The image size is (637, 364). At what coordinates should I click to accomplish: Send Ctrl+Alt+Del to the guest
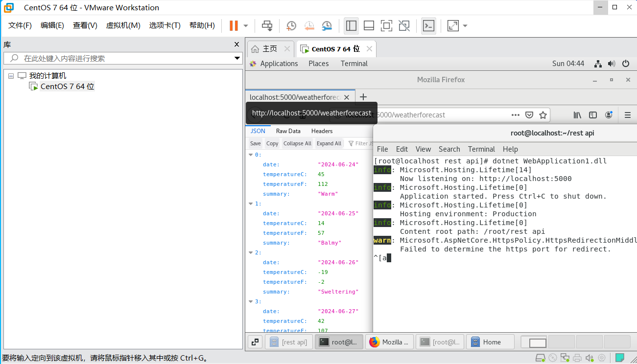point(267,25)
